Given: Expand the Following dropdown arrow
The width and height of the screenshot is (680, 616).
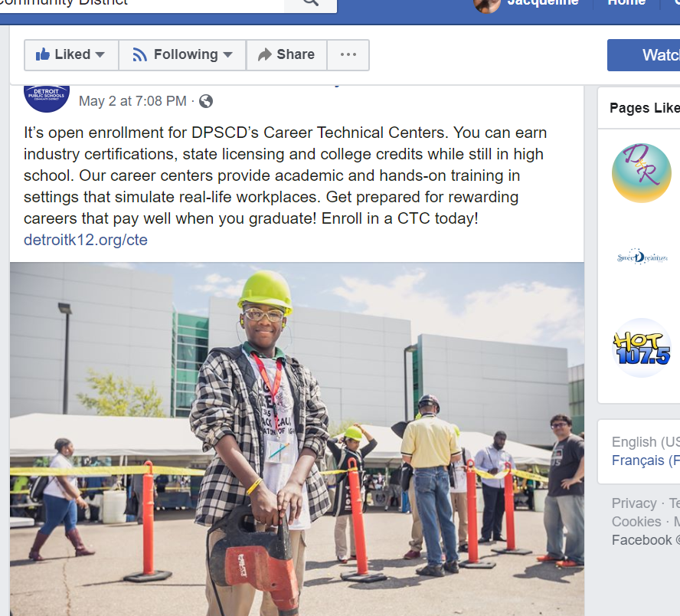Looking at the screenshot, I should click(x=227, y=54).
